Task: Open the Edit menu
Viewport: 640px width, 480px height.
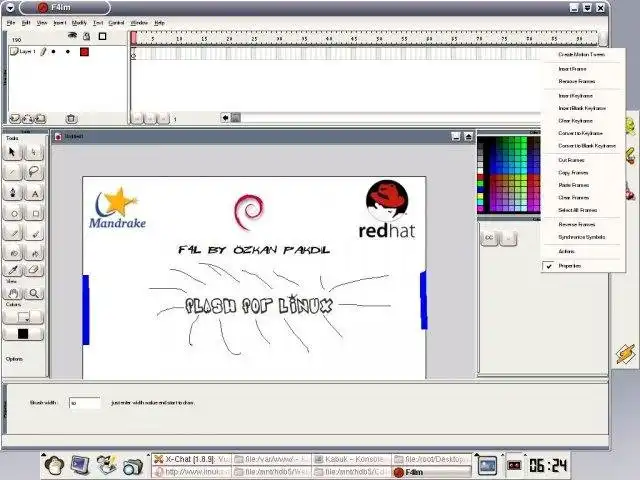Action: [26, 23]
